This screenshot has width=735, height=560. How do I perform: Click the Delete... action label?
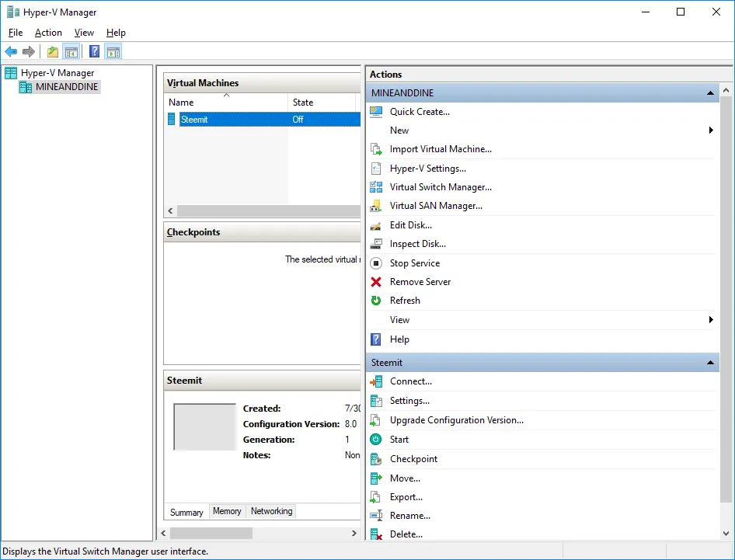click(406, 534)
